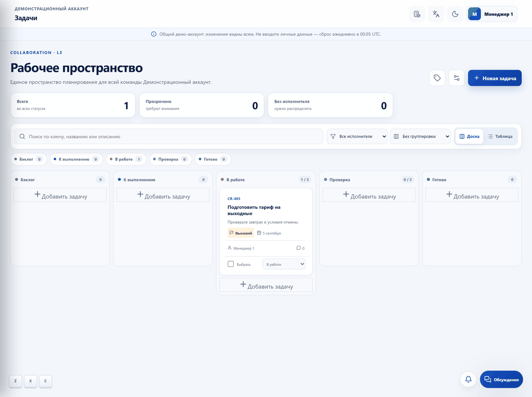Click the task description Проверьте завтрак и условия отмены
The height and width of the screenshot is (397, 532).
click(x=263, y=222)
